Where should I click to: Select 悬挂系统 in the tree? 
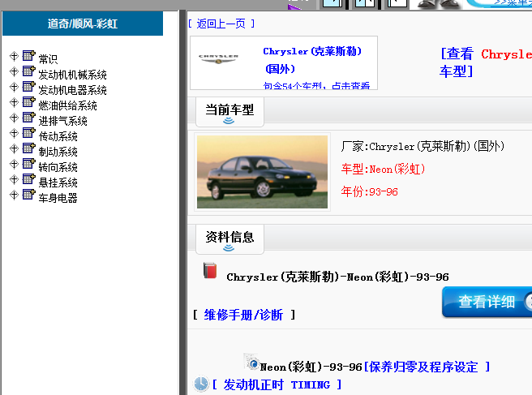(58, 182)
